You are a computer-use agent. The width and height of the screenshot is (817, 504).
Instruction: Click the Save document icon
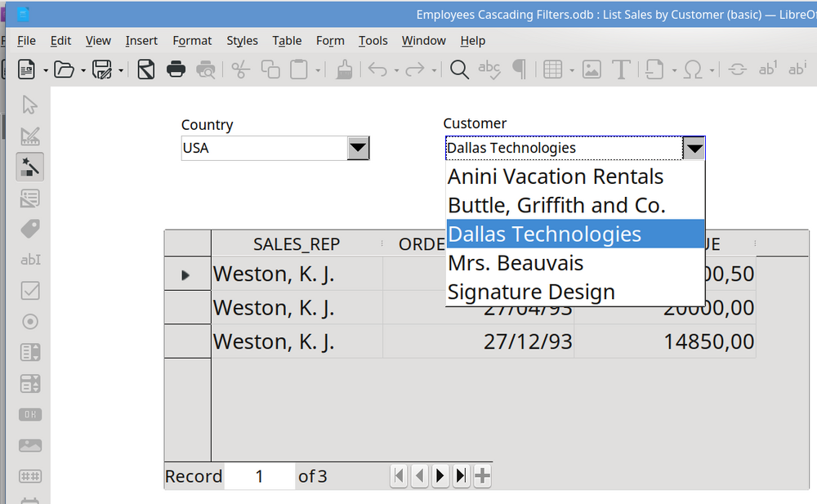[x=102, y=69]
